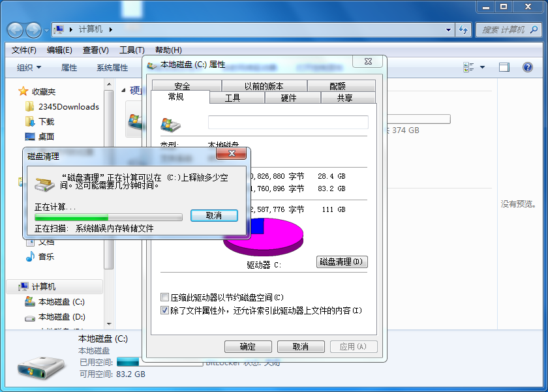Click the 磁盘清理(D) button
This screenshot has width=548, height=392.
click(342, 262)
